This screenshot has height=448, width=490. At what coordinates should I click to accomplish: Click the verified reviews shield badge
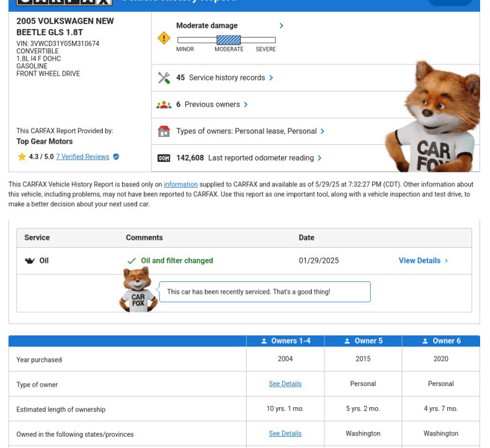pyautogui.click(x=116, y=157)
